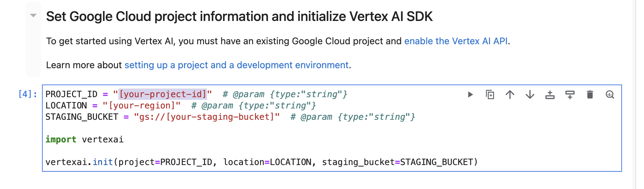Click the STAGING_BUCKET variable name in the assignment
The height and width of the screenshot is (189, 644).
(x=82, y=117)
